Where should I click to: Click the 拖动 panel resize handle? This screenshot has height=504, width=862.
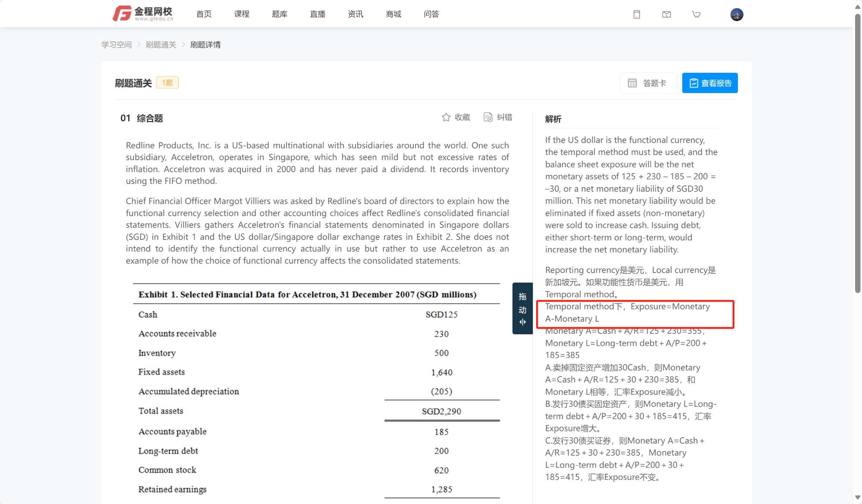pos(522,308)
